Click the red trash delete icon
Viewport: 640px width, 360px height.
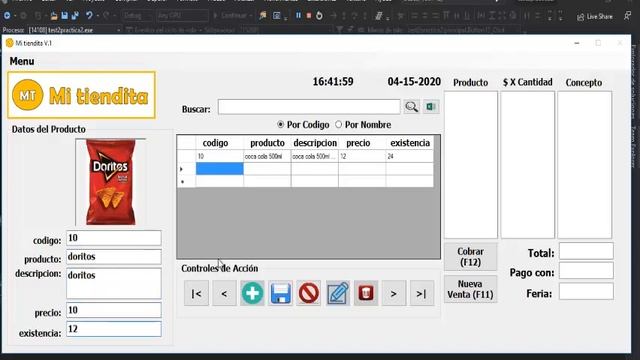pyautogui.click(x=366, y=293)
